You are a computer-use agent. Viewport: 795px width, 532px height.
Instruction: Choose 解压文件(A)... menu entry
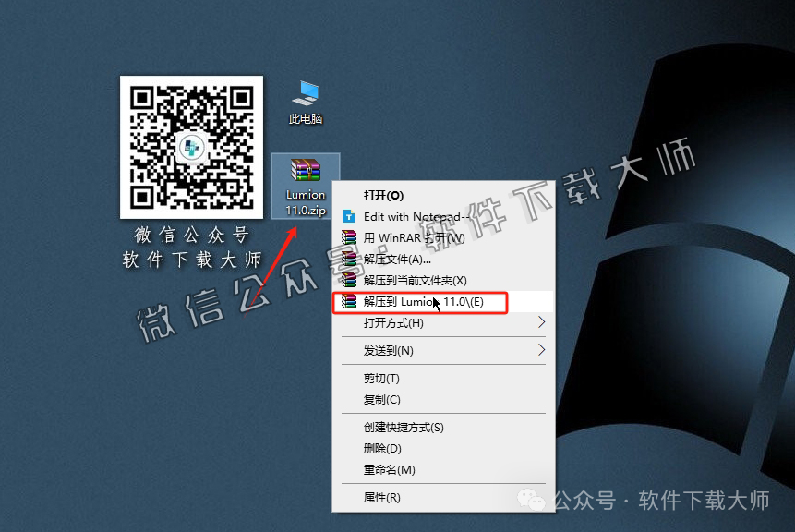click(443, 260)
